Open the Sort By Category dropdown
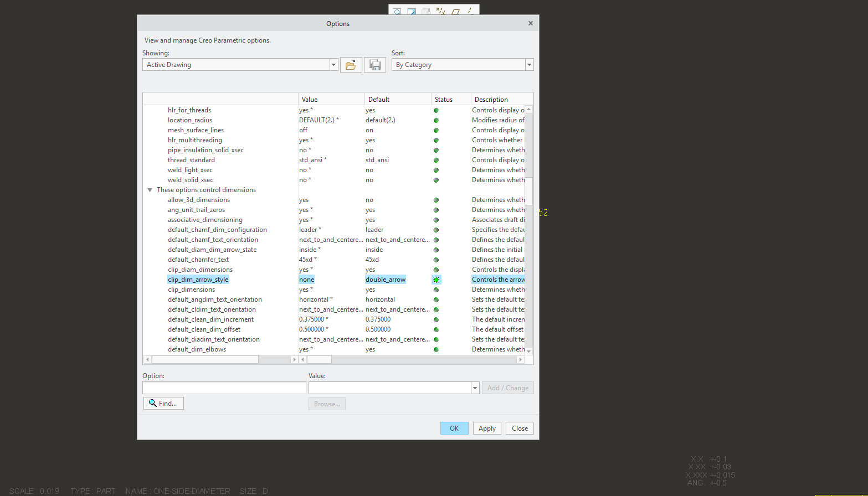The image size is (868, 496). [x=529, y=65]
